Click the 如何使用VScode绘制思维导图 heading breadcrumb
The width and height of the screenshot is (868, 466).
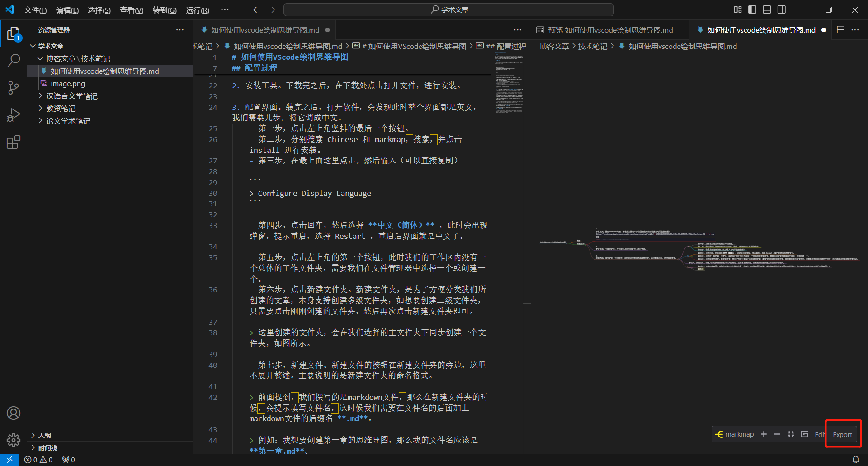pos(410,46)
